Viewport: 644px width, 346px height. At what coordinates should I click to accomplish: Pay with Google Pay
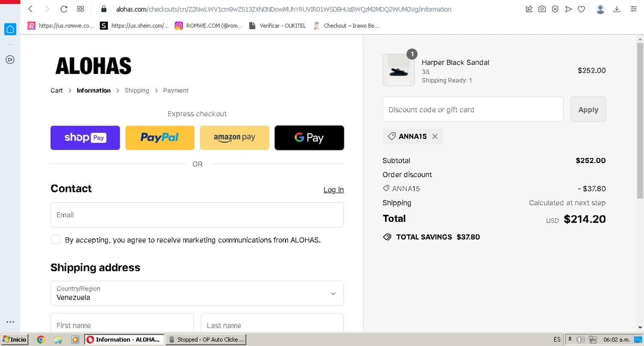point(309,138)
